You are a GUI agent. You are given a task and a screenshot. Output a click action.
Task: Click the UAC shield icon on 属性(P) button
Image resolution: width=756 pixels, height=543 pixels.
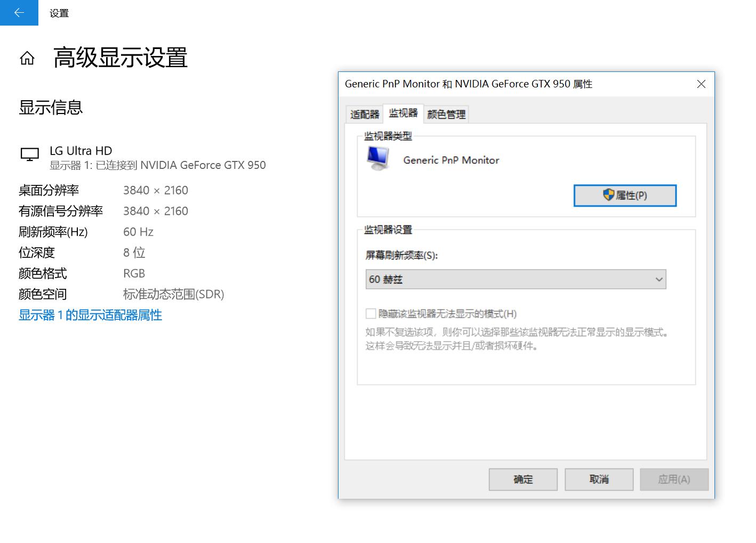point(608,195)
